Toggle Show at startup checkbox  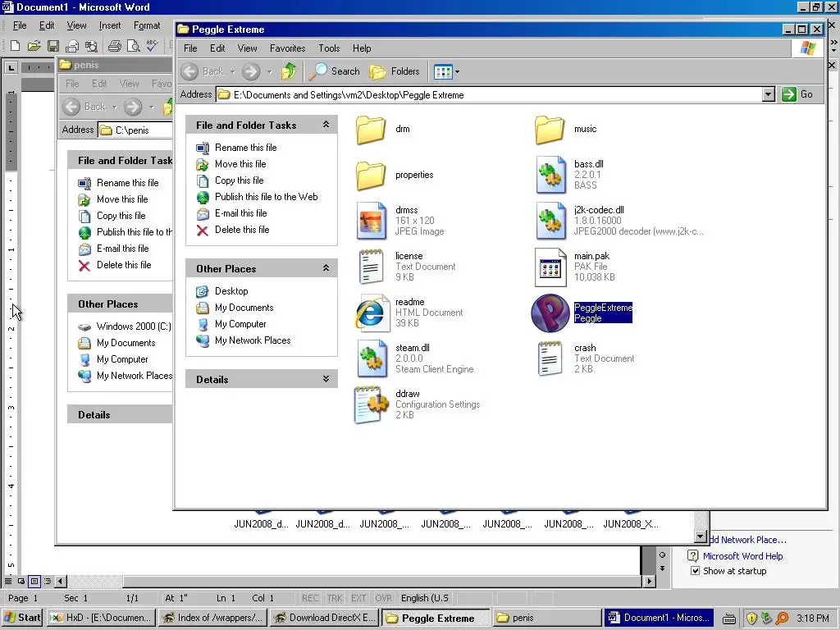[x=695, y=571]
